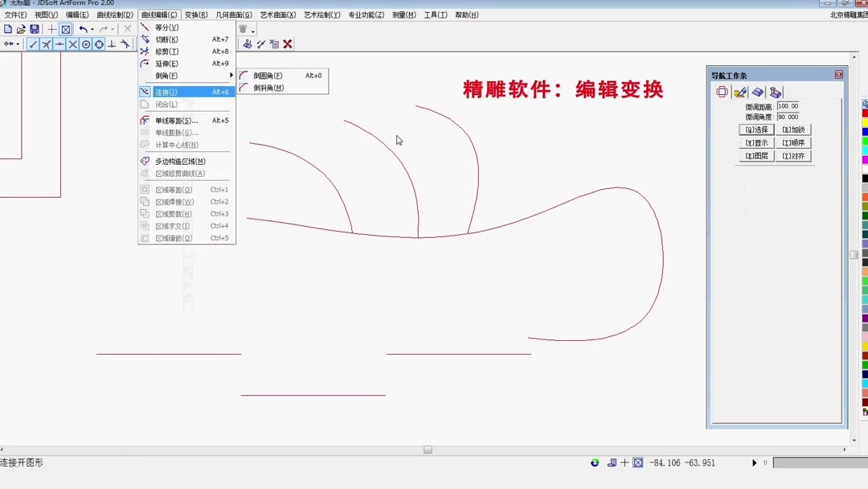Expand the 倒角(F) submenu arrow
Viewport: 868px width, 489px height.
(231, 74)
